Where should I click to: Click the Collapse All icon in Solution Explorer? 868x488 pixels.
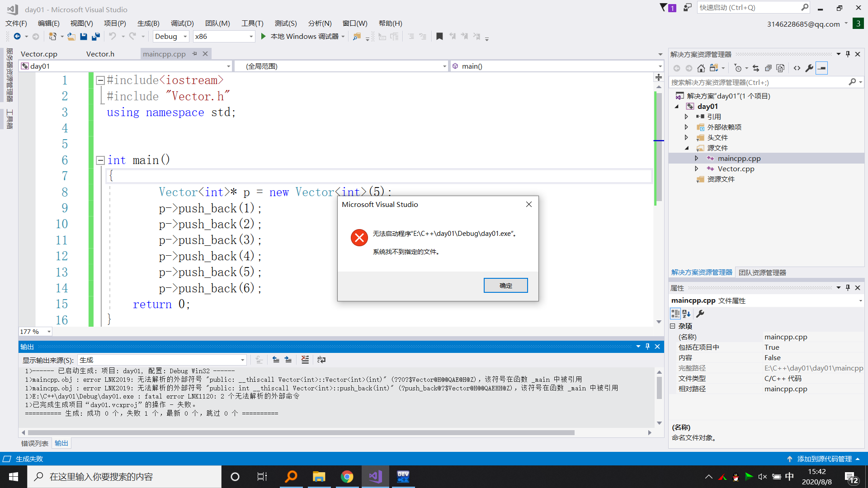click(768, 68)
